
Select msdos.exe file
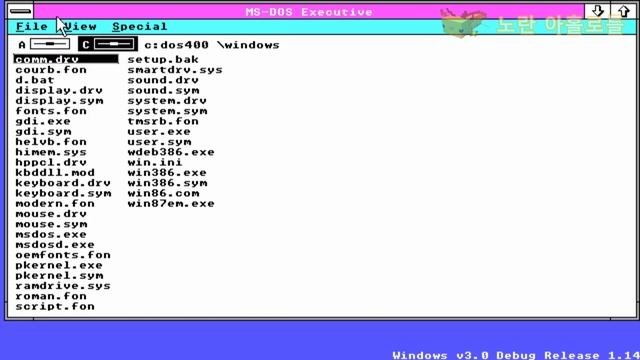(51, 234)
